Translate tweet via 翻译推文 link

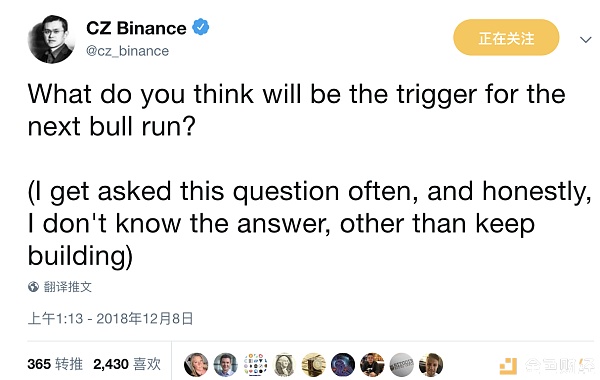pyautogui.click(x=67, y=287)
